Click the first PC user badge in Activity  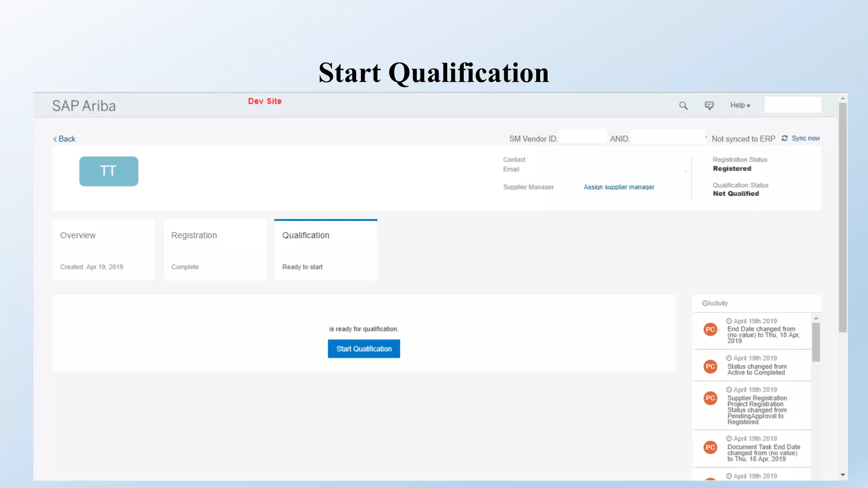point(710,330)
